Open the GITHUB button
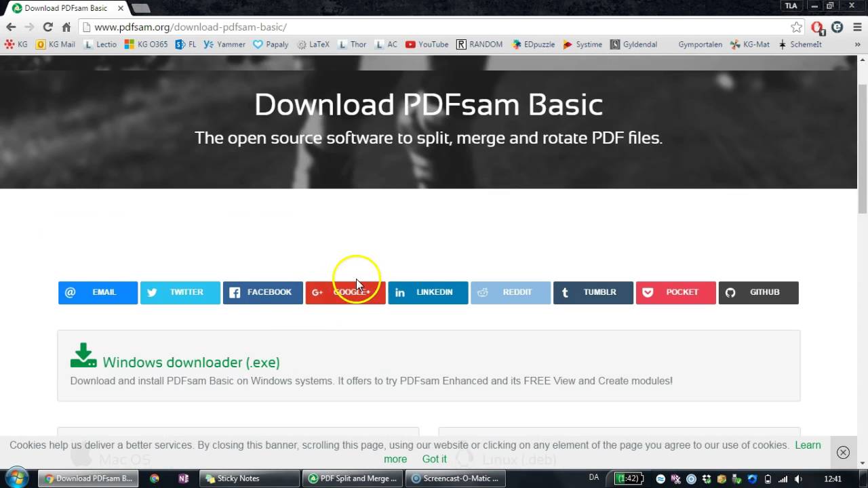Viewport: 868px width, 488px height. pyautogui.click(x=758, y=292)
